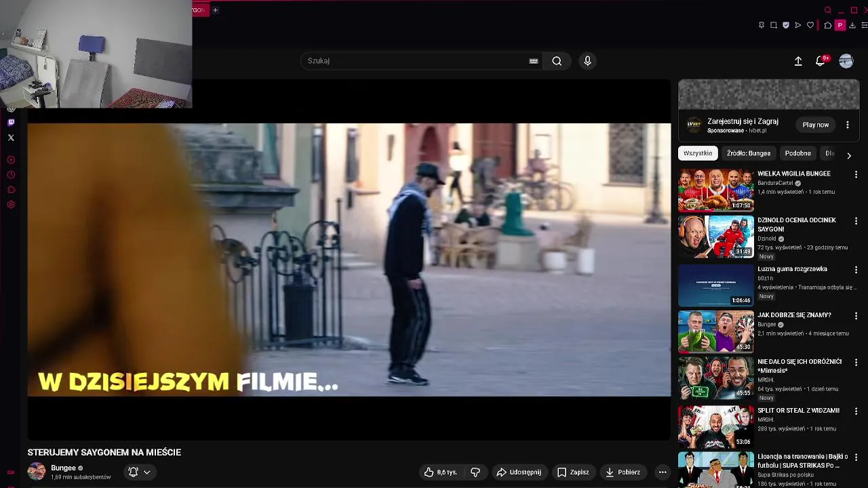Open options for DZINOLD OCENIA ODCINEK video

[856, 221]
